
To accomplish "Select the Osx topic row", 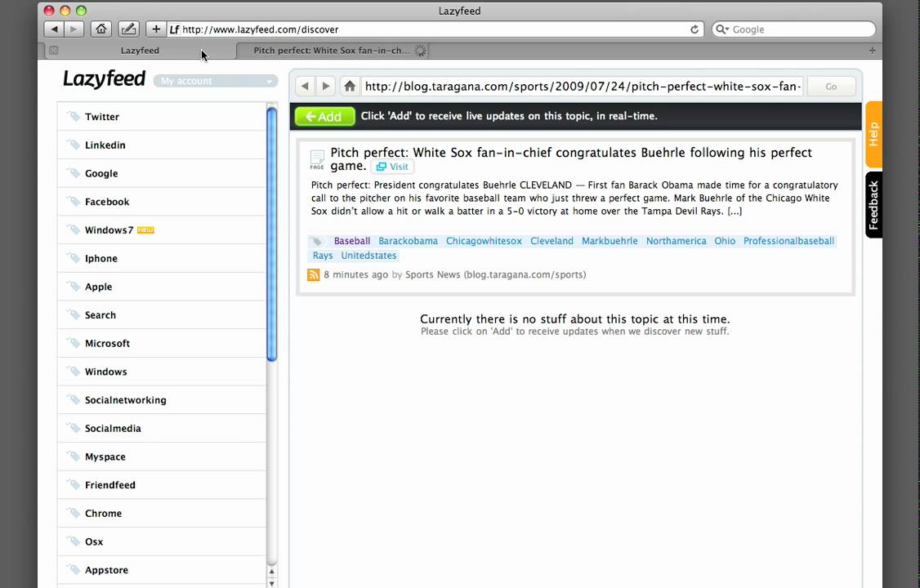I will [162, 541].
